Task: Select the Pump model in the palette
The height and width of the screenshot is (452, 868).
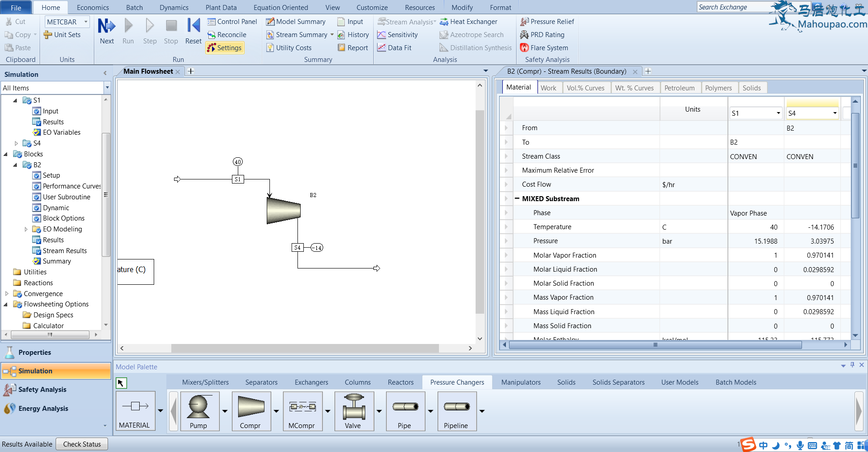Action: 200,411
